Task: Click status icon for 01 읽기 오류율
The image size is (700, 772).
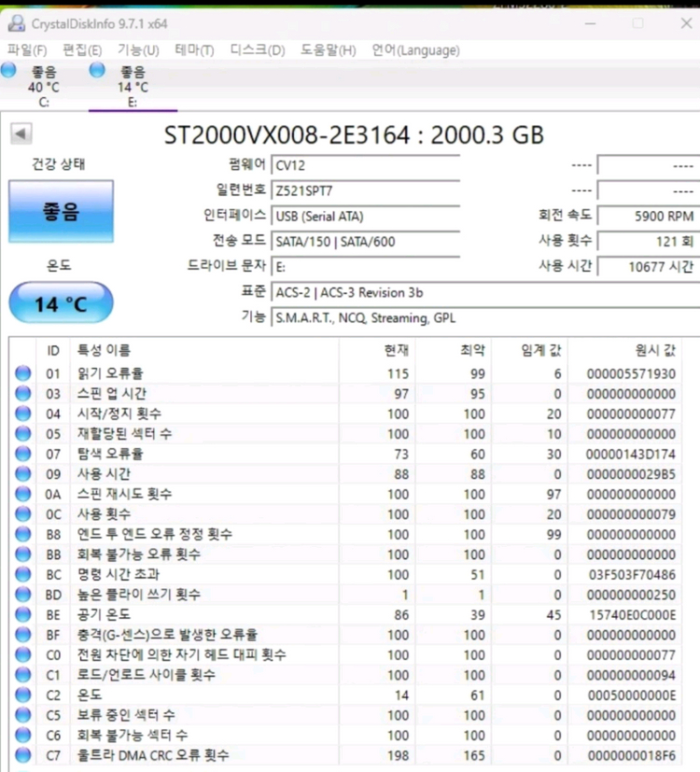Action: click(22, 373)
